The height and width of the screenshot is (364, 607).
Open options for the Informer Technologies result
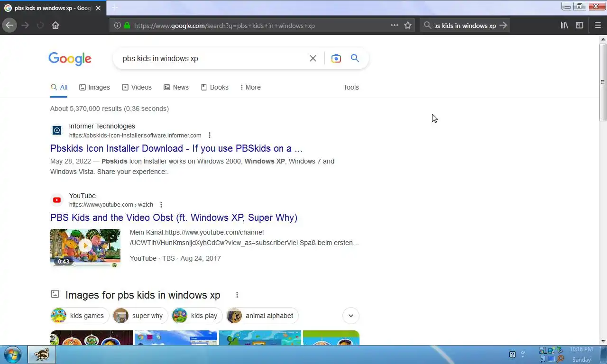point(210,135)
